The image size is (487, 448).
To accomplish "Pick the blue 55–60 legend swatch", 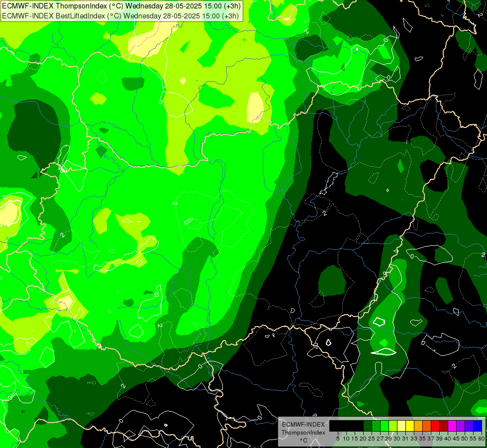I will [478, 426].
